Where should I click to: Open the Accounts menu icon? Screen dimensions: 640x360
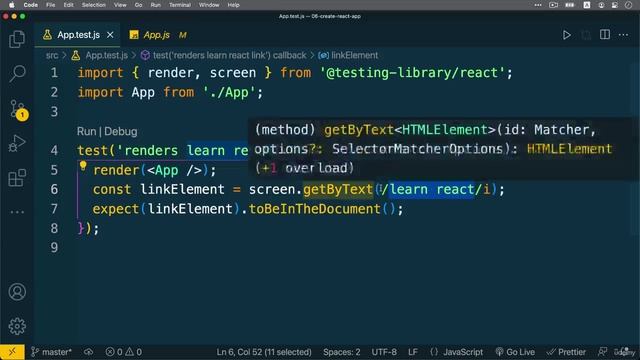(17, 292)
